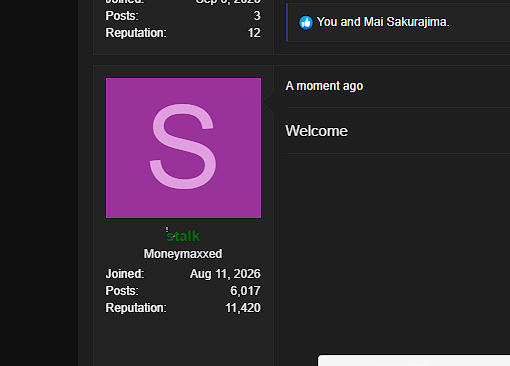510x366 pixels.
Task: Click stalk's reputation value 11,420
Action: [243, 308]
